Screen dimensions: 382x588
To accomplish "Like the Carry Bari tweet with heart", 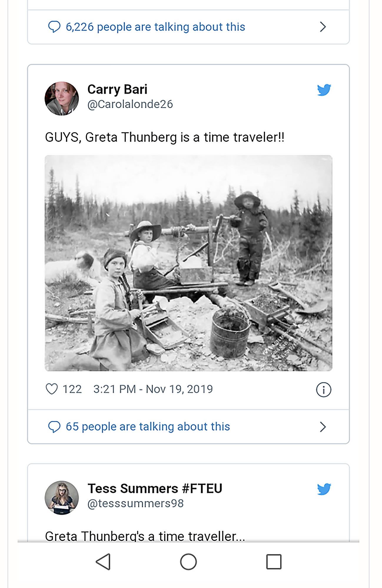I will pos(52,389).
